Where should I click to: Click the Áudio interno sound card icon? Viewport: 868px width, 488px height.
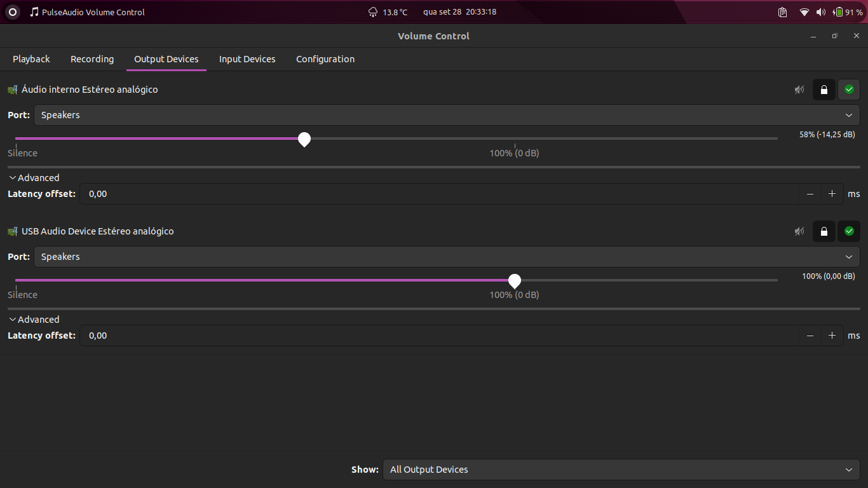pyautogui.click(x=13, y=90)
